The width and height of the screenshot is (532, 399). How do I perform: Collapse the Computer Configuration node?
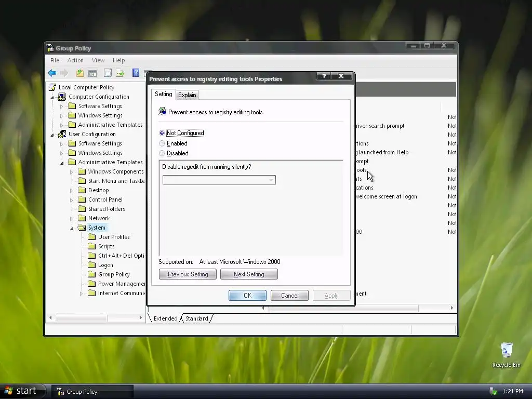(x=52, y=97)
